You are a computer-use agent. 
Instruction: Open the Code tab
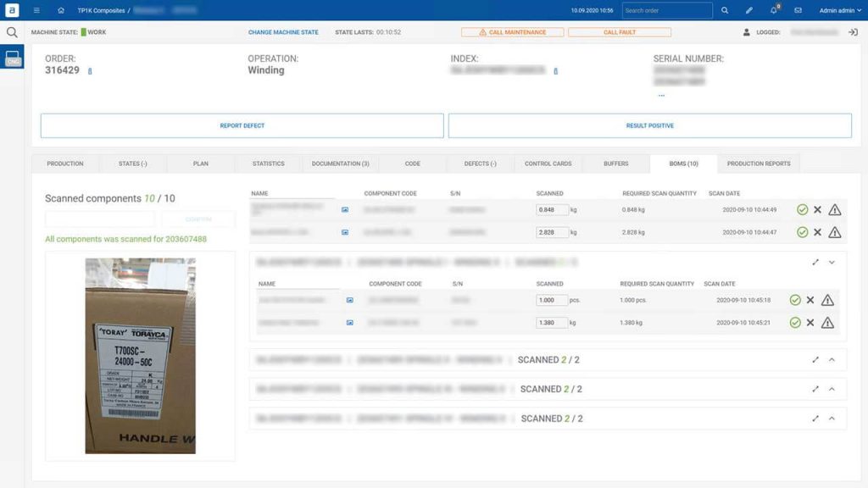(x=413, y=164)
